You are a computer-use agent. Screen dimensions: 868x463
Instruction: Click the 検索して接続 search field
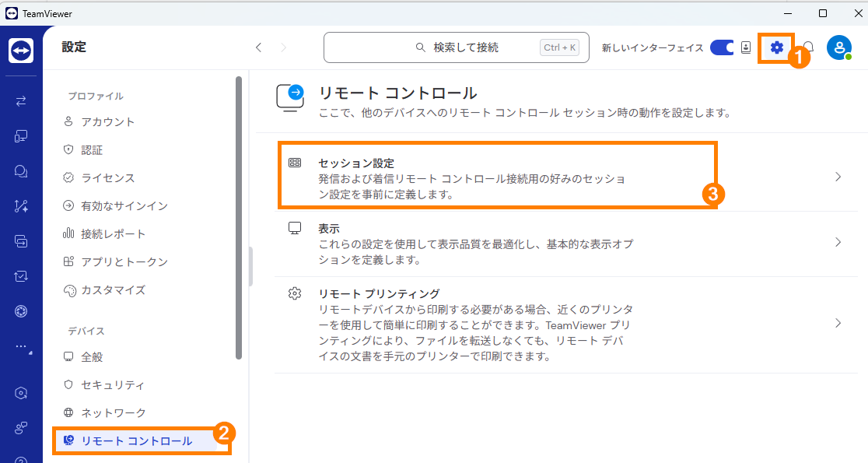tap(456, 47)
